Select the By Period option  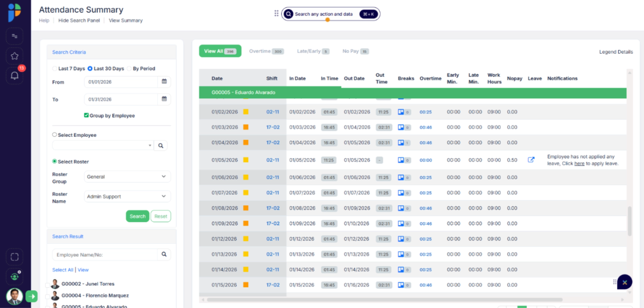(x=129, y=69)
